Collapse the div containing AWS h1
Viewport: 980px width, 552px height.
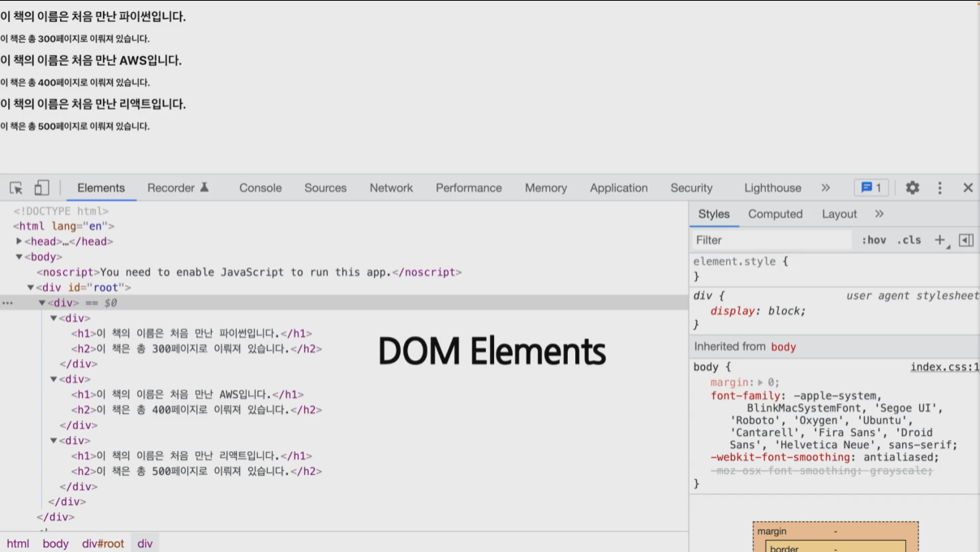(x=54, y=379)
